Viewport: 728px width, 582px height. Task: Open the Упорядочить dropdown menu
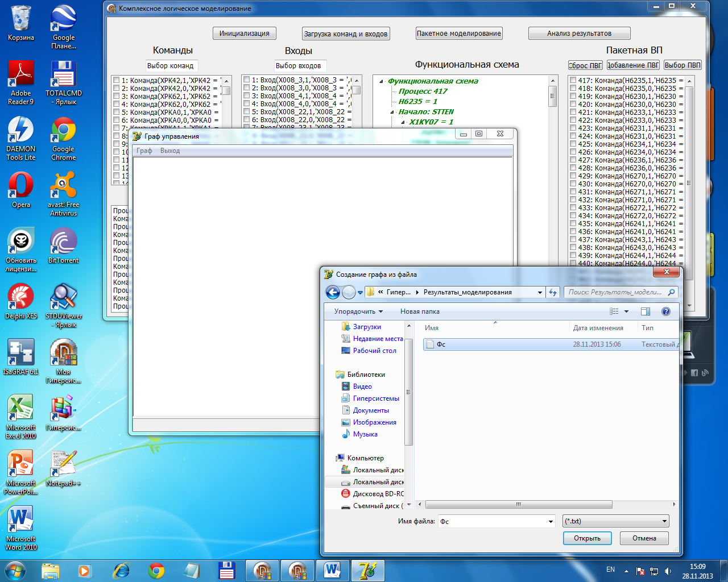click(x=358, y=311)
